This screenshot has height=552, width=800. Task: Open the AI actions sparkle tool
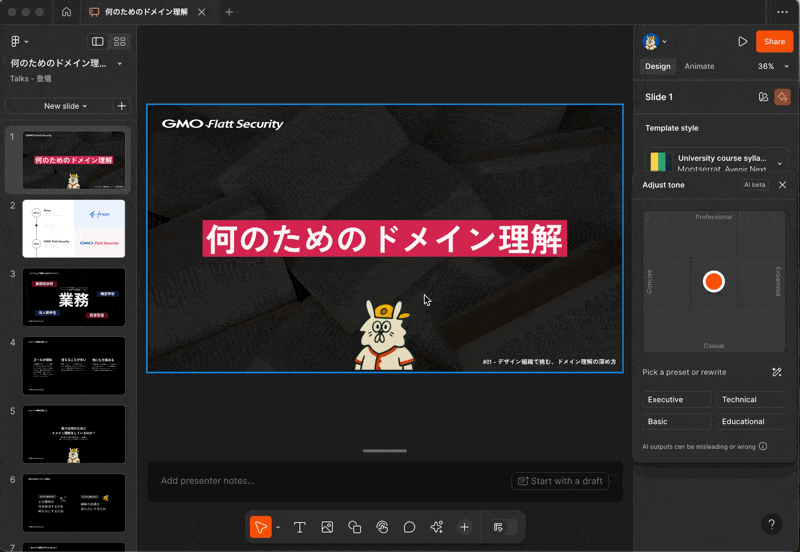437,527
